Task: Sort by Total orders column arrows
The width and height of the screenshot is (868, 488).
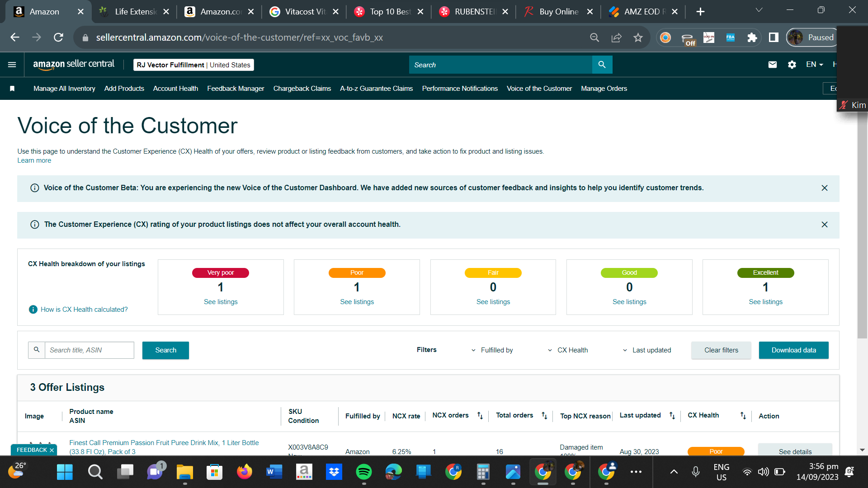Action: point(544,416)
